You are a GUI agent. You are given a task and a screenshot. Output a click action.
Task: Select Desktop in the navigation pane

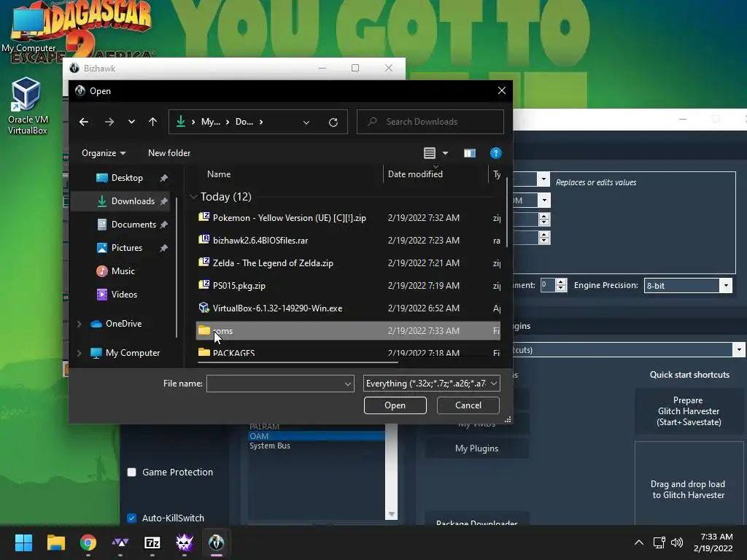[127, 178]
